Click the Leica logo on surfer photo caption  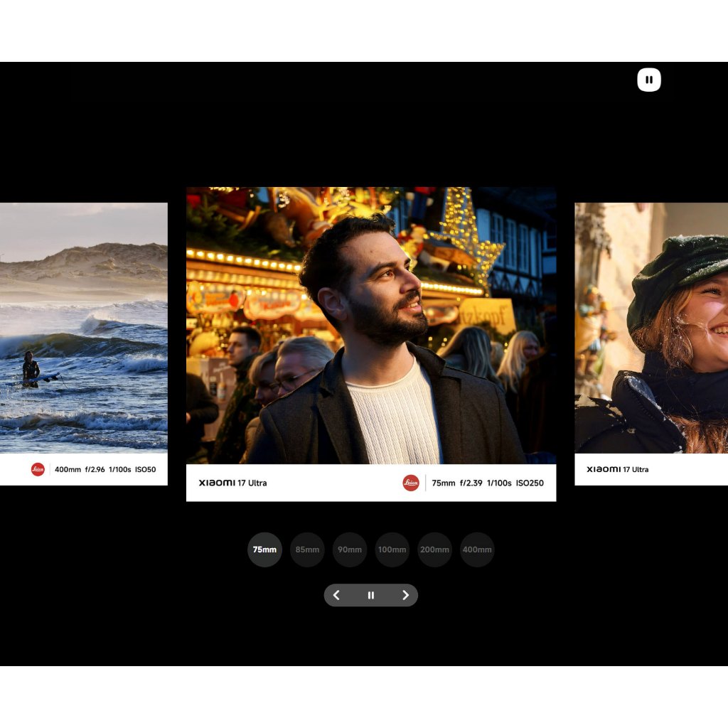[38, 469]
